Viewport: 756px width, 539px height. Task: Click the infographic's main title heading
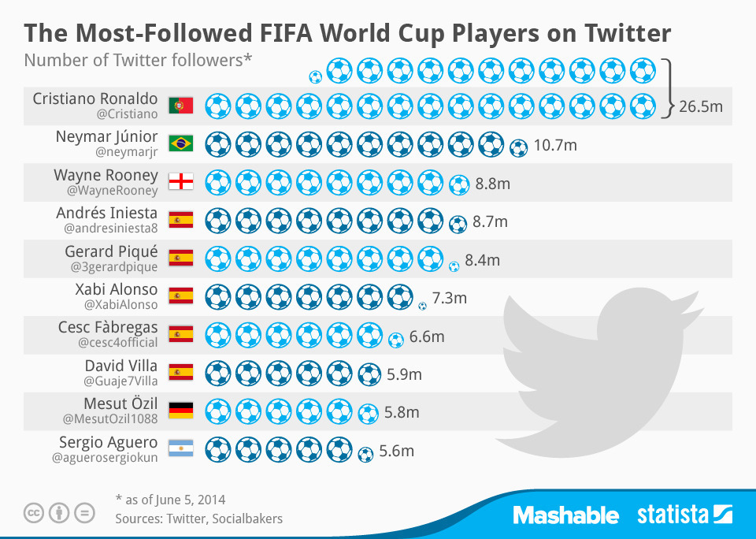point(347,33)
